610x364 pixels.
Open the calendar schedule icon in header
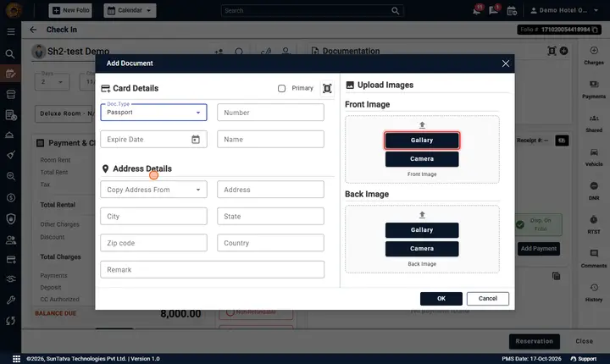coord(512,11)
